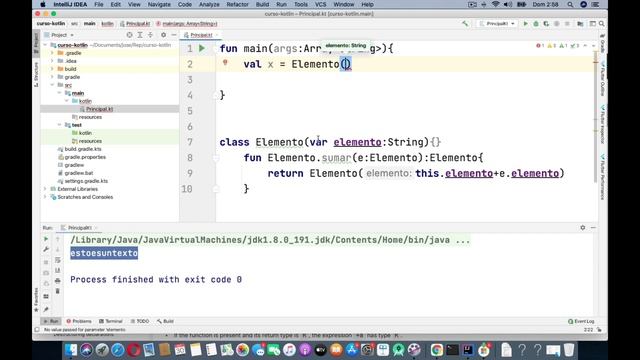Open Project panel gear options

(163, 35)
